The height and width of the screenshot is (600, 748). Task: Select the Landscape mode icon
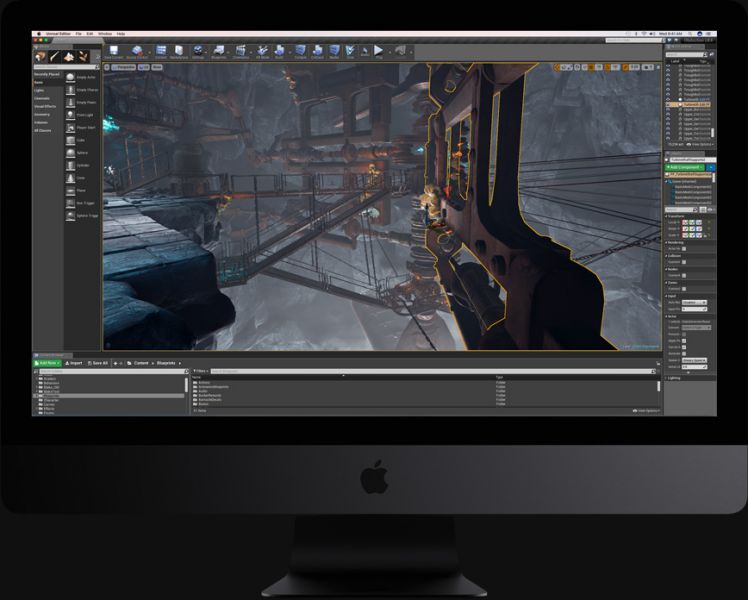tap(69, 57)
